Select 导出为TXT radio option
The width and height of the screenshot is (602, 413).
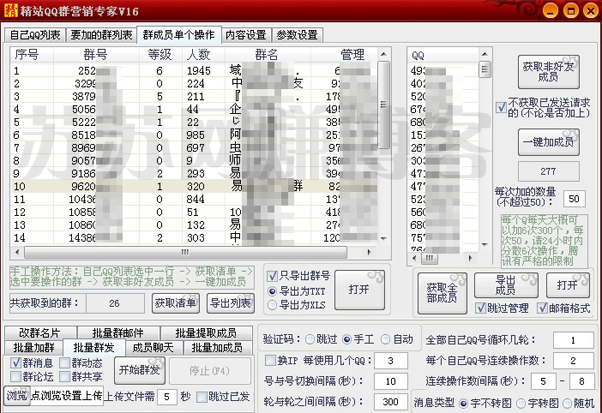point(272,291)
